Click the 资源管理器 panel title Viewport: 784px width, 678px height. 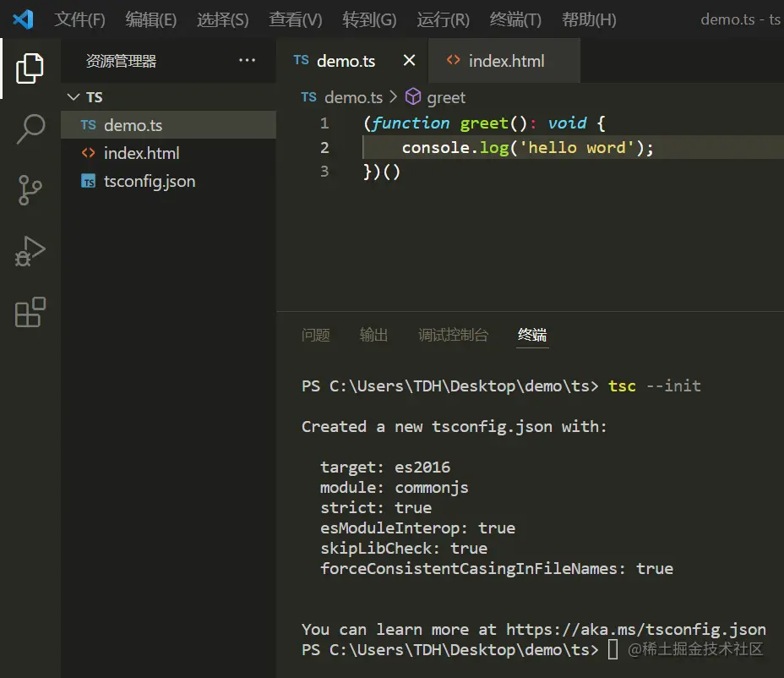(x=121, y=61)
